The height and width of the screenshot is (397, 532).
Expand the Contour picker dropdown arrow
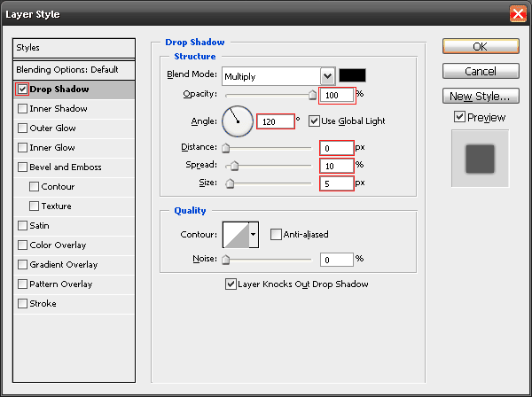[254, 234]
